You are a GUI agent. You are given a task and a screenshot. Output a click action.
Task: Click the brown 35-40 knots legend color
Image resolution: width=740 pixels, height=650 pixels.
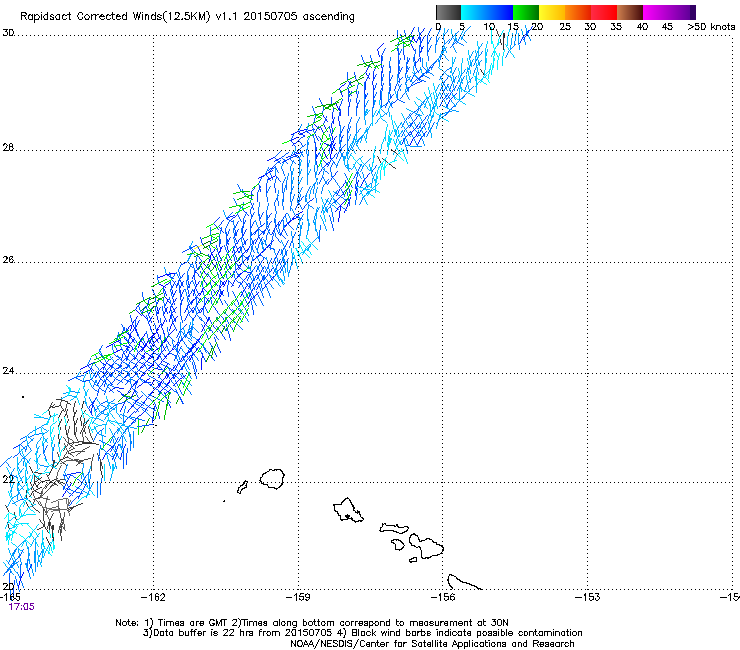click(x=630, y=12)
